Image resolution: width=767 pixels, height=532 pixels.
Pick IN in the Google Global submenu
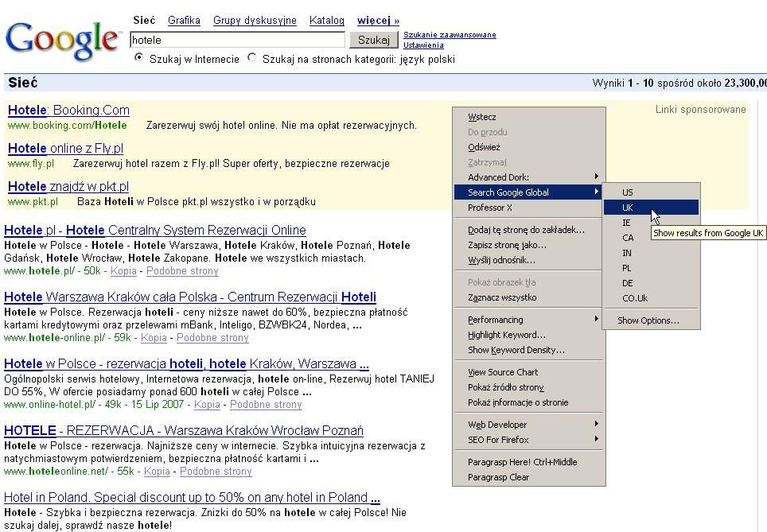[x=651, y=253]
